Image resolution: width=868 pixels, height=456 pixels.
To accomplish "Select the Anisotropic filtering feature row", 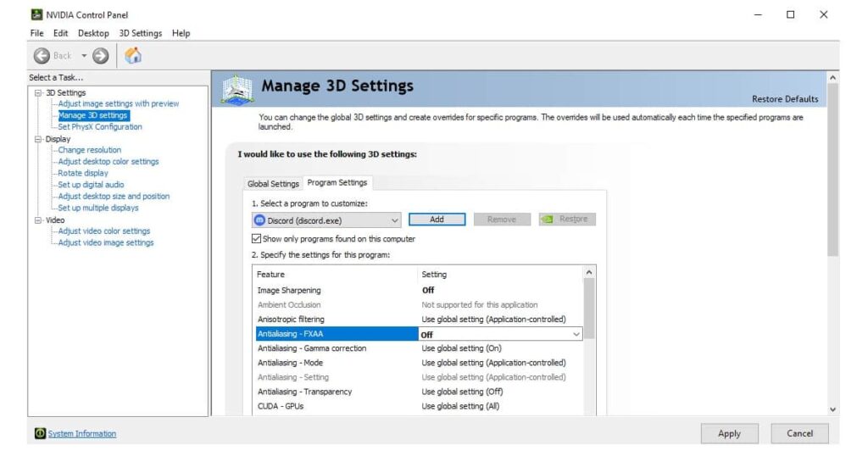I will (x=419, y=320).
